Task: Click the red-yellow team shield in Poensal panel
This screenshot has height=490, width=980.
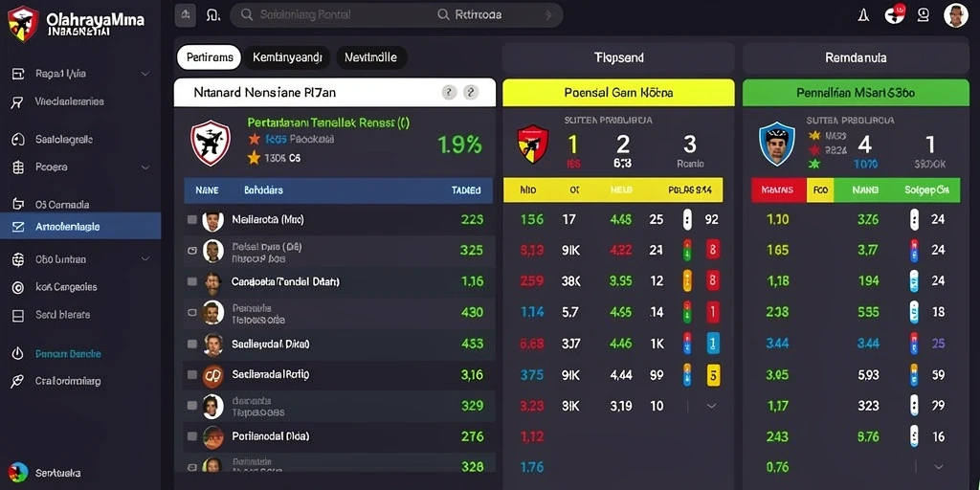Action: pyautogui.click(x=533, y=144)
